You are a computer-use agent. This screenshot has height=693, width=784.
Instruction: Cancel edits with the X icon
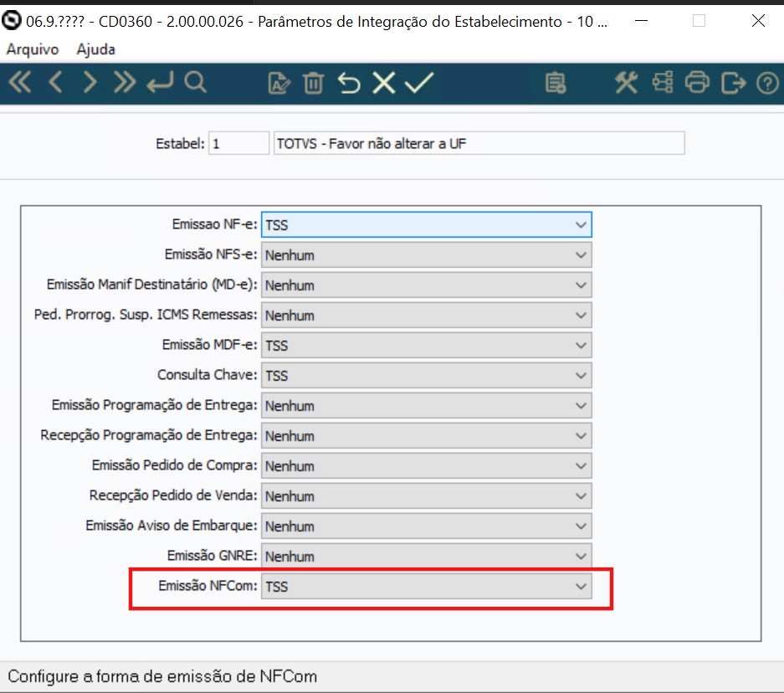(383, 83)
